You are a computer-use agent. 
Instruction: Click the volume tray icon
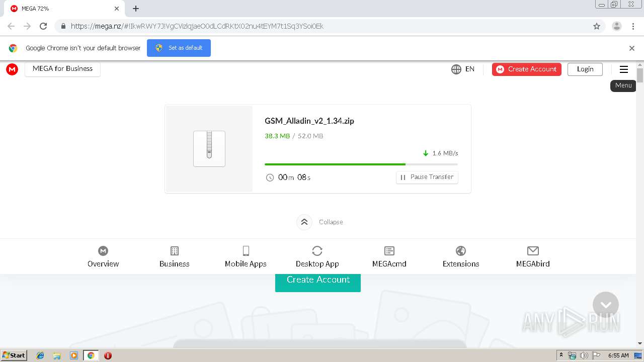tap(584, 355)
